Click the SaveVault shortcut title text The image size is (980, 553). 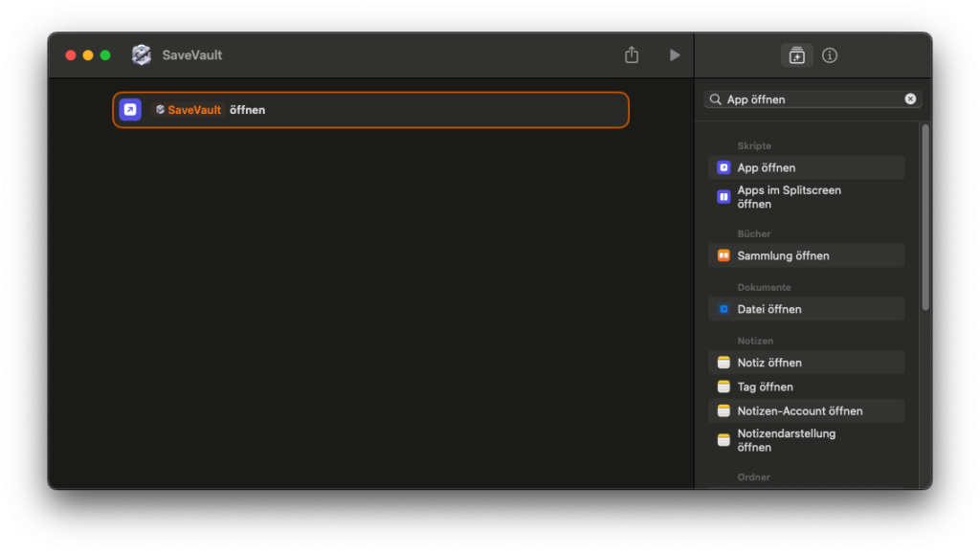click(x=191, y=55)
